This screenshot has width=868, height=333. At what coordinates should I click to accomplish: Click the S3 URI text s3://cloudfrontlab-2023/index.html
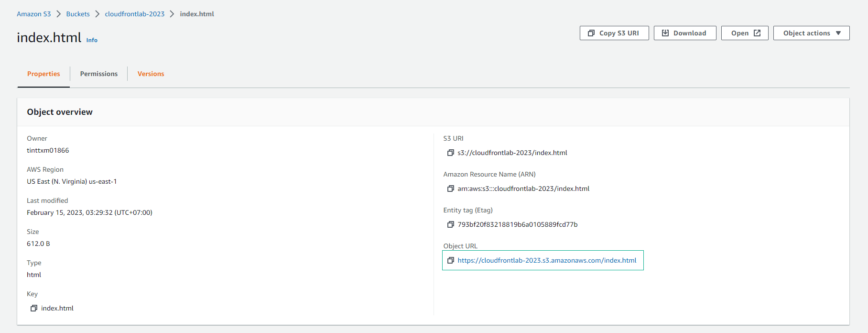click(512, 153)
